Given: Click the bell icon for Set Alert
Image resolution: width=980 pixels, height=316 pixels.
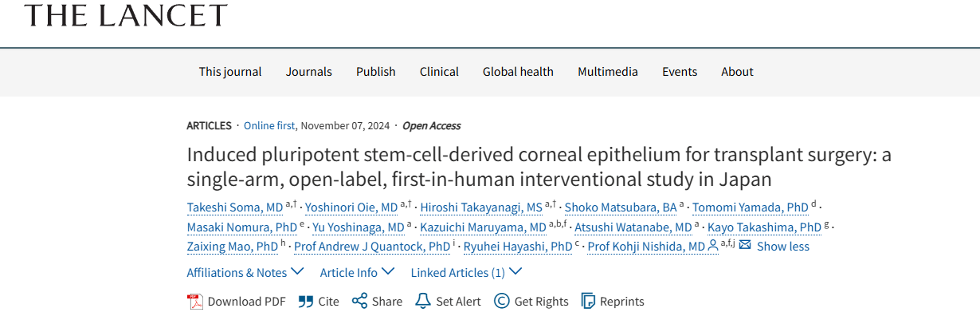Looking at the screenshot, I should point(423,301).
